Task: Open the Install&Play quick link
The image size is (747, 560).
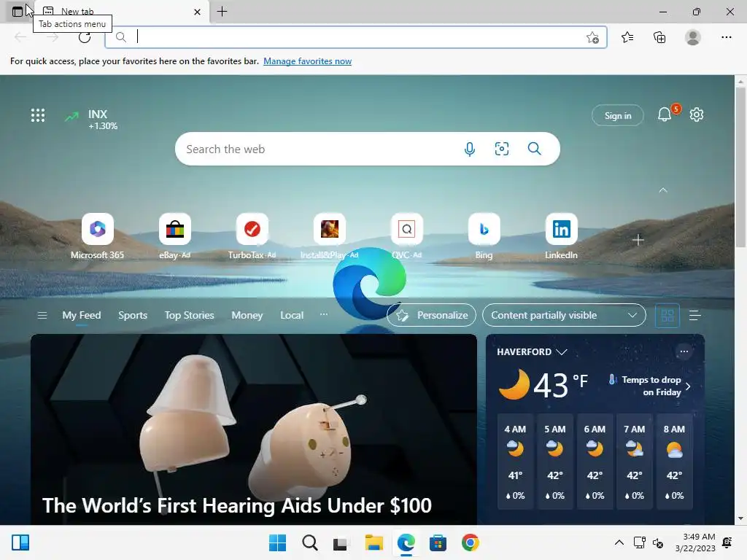Action: coord(329,237)
